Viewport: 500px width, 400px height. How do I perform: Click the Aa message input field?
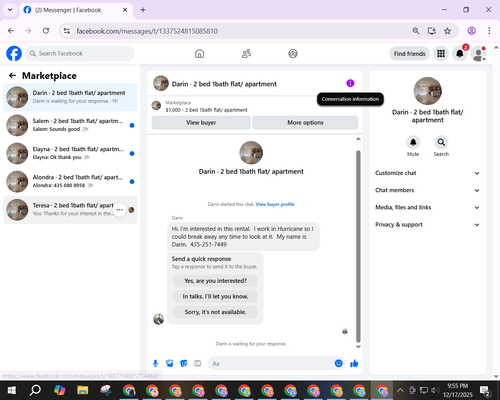click(x=277, y=363)
